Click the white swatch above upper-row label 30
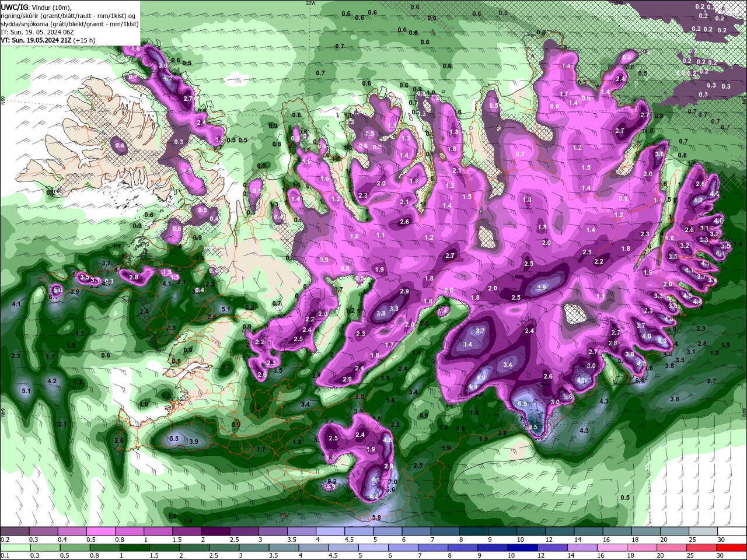This screenshot has height=560, width=747. pyautogui.click(x=732, y=531)
